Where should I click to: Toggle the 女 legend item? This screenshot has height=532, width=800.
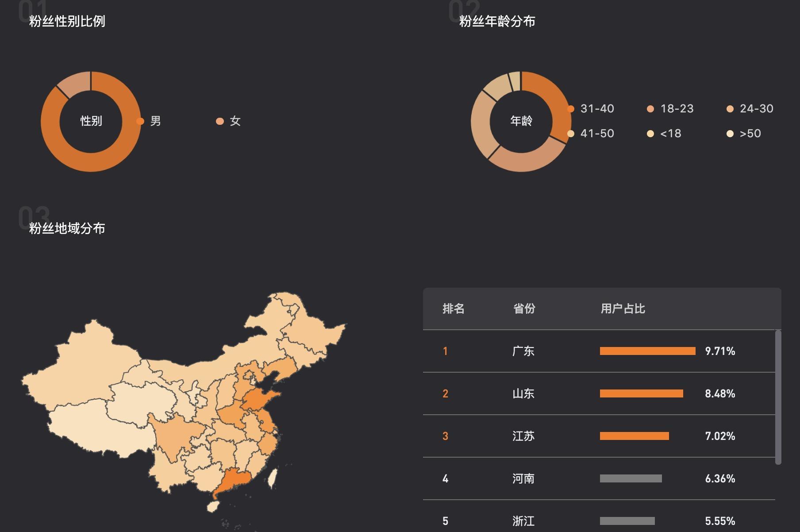click(229, 121)
